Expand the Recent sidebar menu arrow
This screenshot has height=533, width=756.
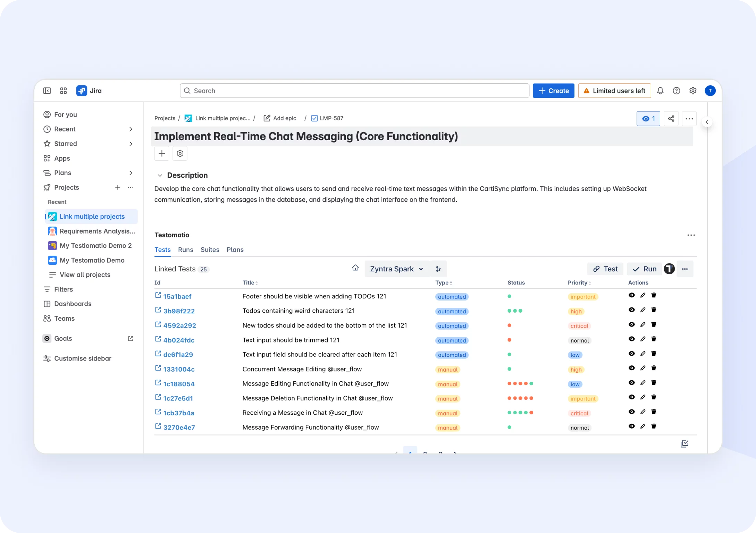(x=131, y=129)
